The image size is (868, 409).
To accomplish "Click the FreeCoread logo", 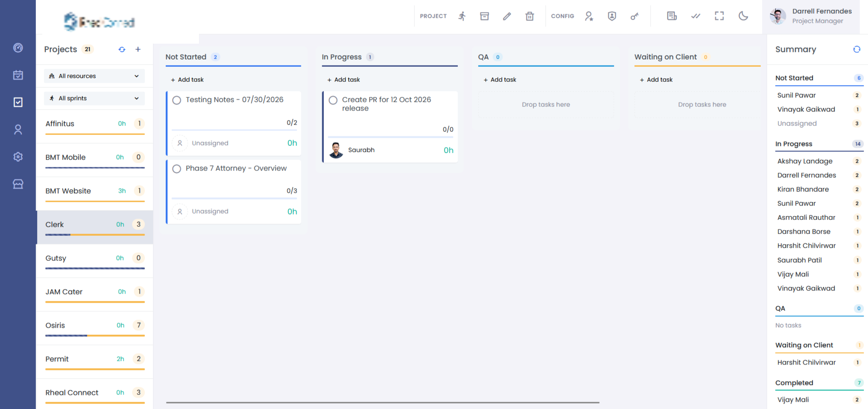I will coord(99,21).
